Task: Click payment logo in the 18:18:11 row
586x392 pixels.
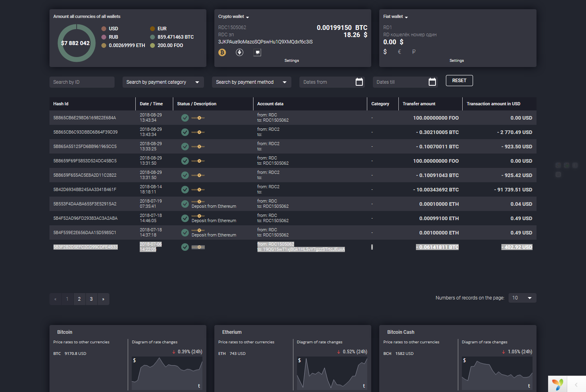Action: (198, 189)
